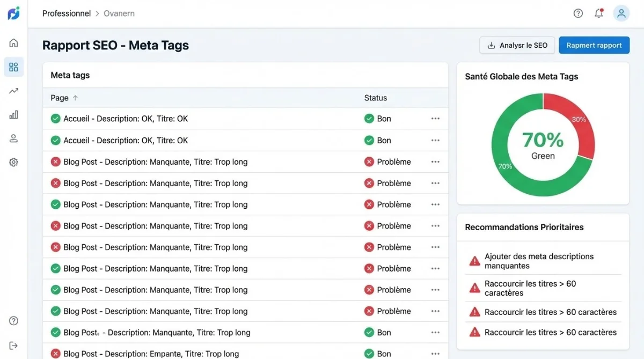Open the user profile icon in the sidebar

tap(13, 138)
